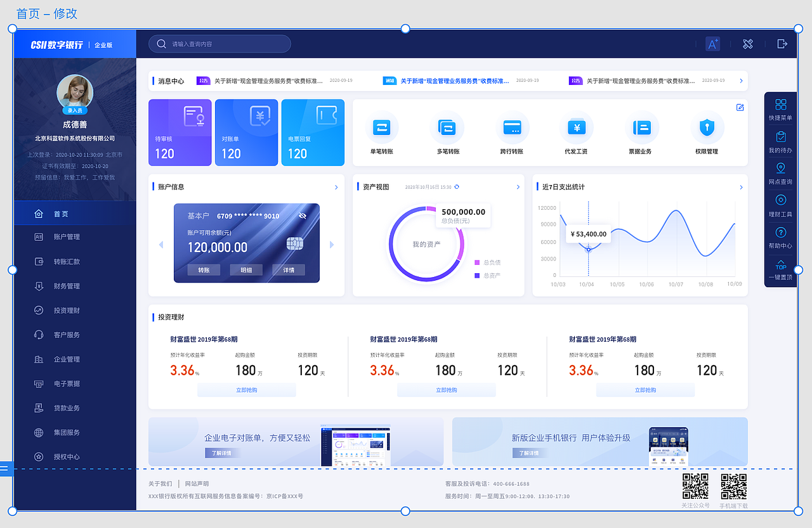The image size is (812, 528).
Task: Click 明细 button on account card
Action: (x=246, y=270)
